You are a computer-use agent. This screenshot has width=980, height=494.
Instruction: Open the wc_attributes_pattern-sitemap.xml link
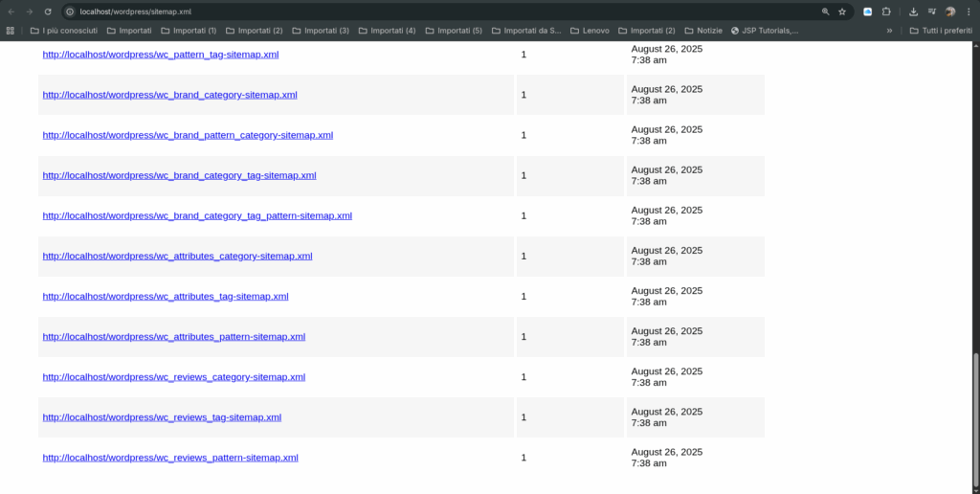pos(174,337)
